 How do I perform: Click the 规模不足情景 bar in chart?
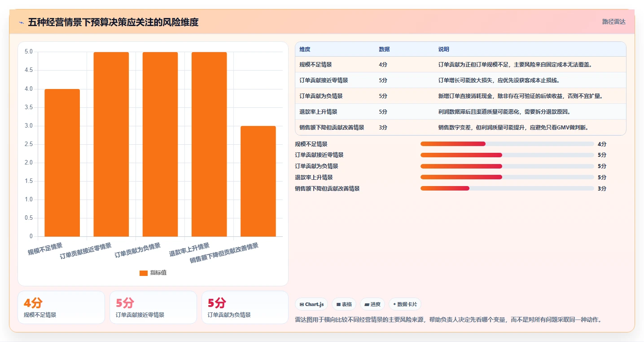coord(62,163)
